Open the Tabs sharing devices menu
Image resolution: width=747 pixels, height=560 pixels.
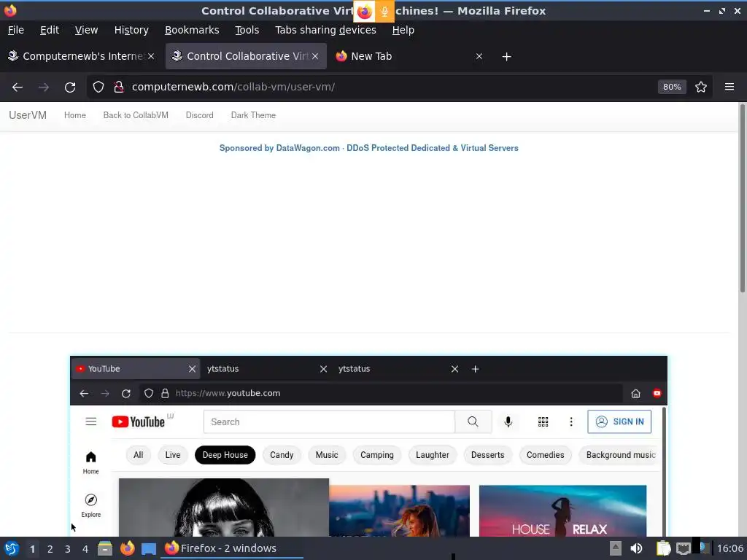(326, 30)
